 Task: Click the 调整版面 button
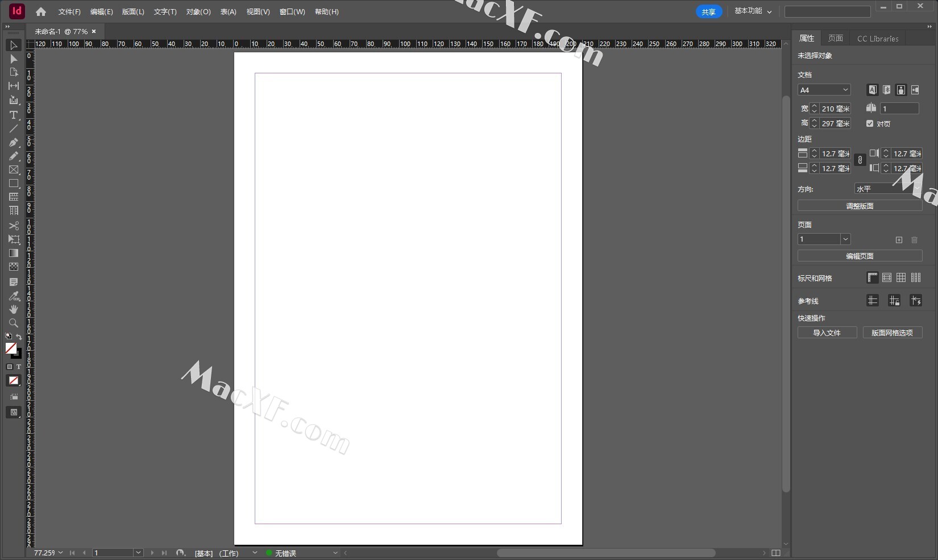860,206
